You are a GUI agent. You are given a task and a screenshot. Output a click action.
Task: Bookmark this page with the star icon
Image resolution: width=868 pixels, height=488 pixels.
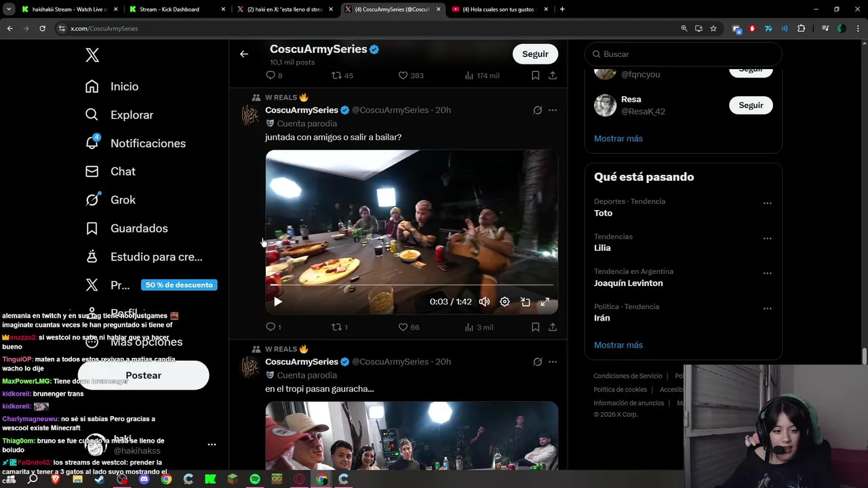coord(713,28)
